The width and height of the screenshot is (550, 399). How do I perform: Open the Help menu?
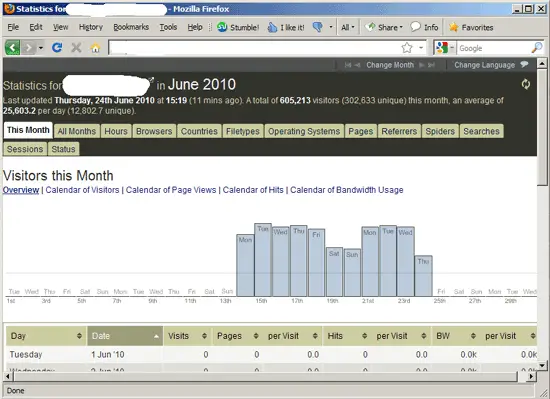195,27
